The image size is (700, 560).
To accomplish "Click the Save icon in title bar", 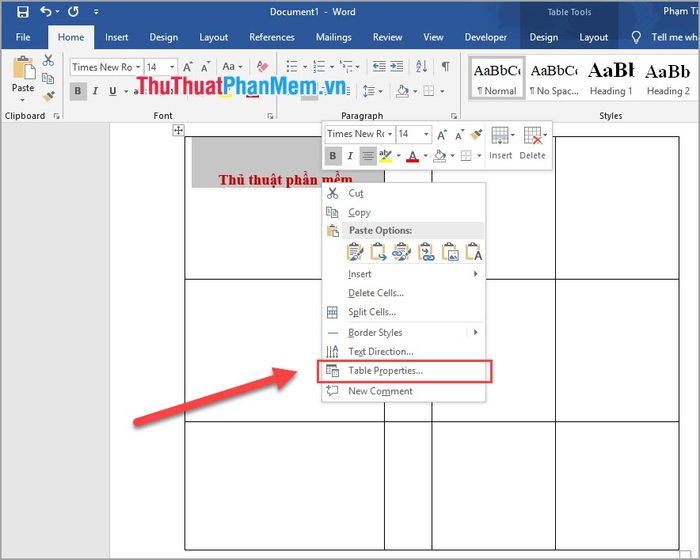I will pos(22,12).
